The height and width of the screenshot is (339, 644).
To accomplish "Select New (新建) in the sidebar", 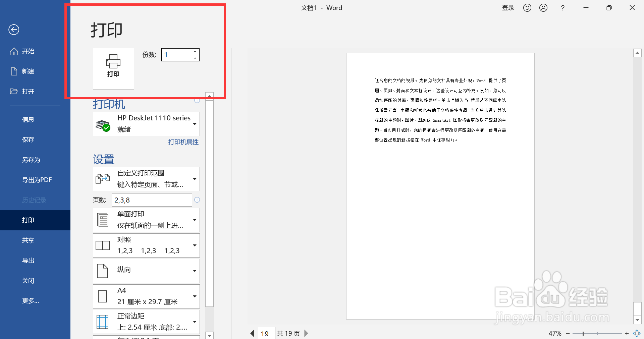I will 35,71.
